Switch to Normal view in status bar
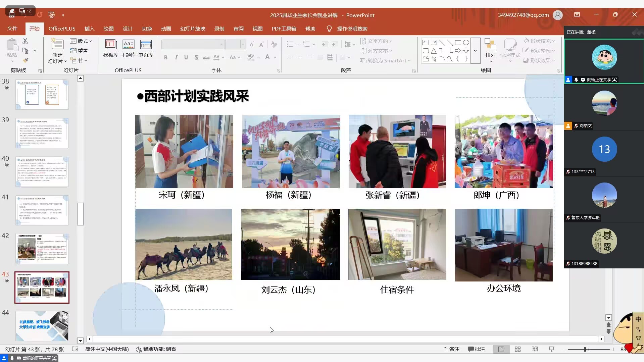The width and height of the screenshot is (644, 362). click(x=501, y=349)
